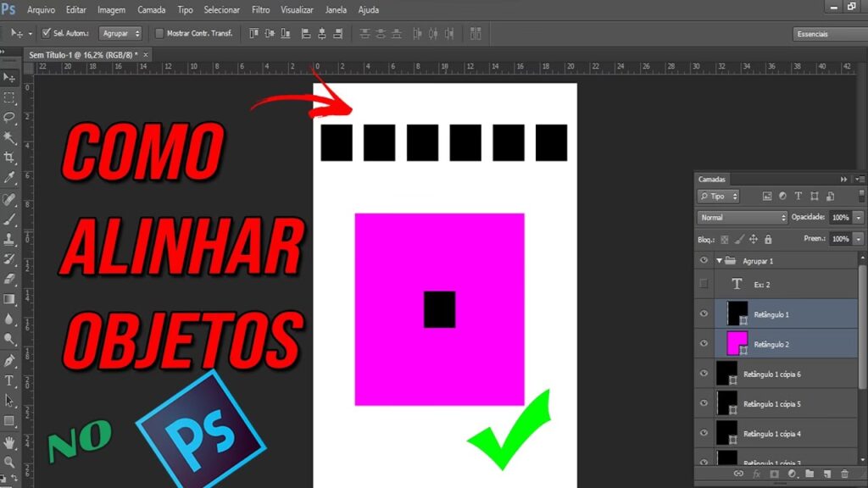This screenshot has height=488, width=868.
Task: Click the lock all padlock icon
Action: (x=768, y=240)
